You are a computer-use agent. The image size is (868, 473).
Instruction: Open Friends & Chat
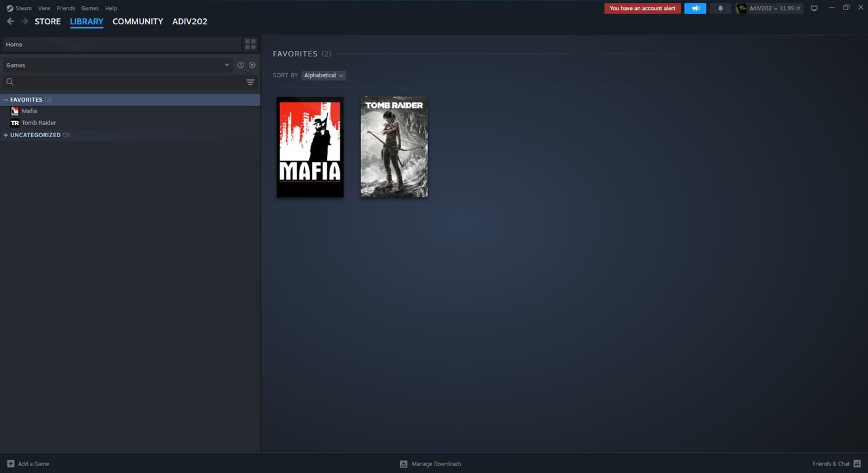coord(837,464)
